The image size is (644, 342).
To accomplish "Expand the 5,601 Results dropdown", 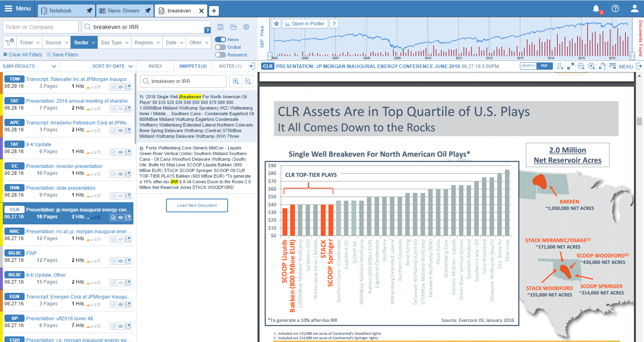I will (x=29, y=66).
